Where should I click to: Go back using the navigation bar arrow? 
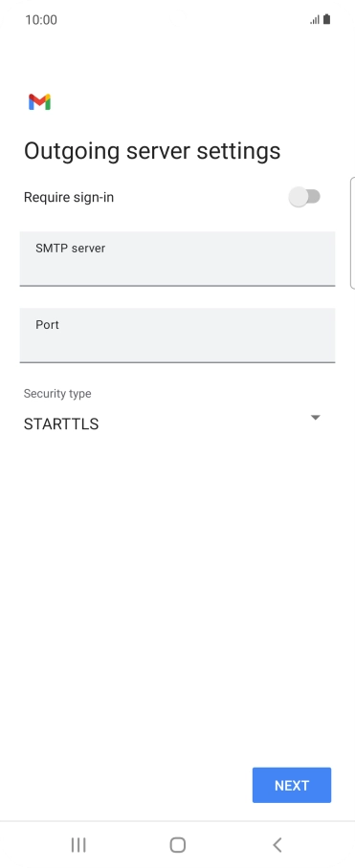click(x=277, y=844)
